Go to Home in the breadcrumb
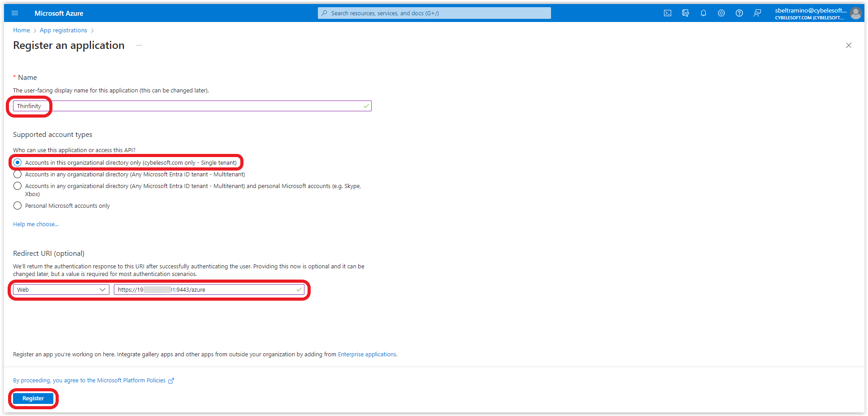Image resolution: width=868 pixels, height=416 pixels. [x=21, y=30]
